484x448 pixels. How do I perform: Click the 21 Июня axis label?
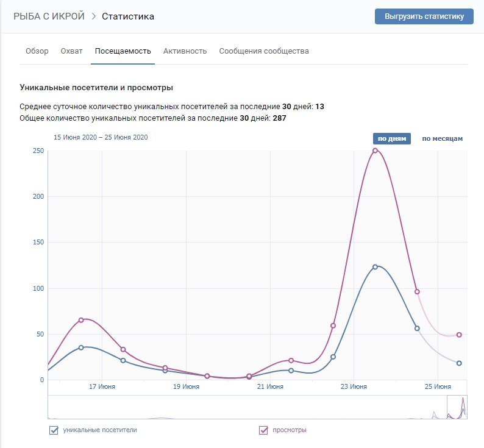[270, 386]
